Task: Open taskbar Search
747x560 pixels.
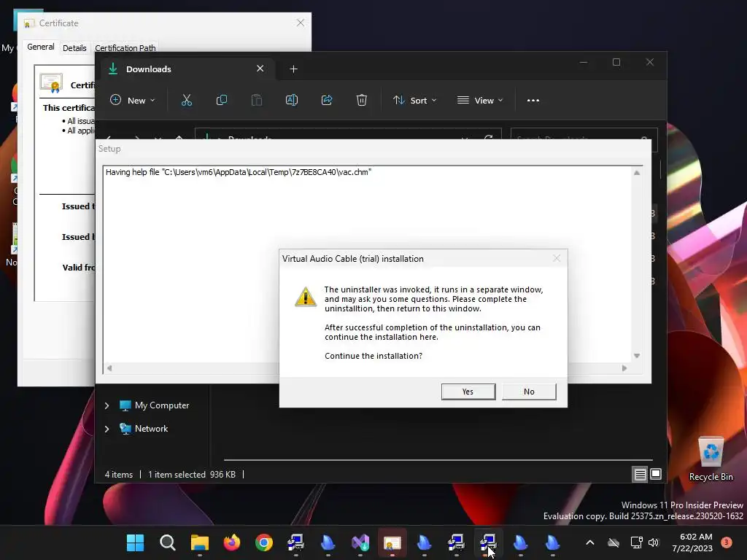Action: click(168, 542)
